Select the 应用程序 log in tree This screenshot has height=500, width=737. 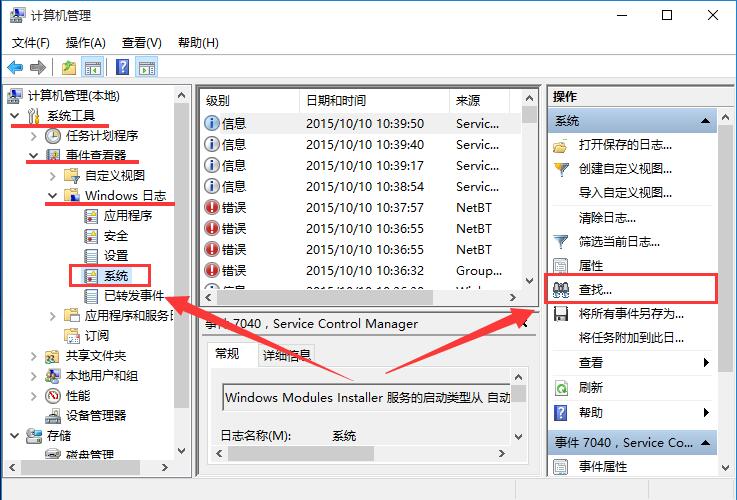pyautogui.click(x=127, y=215)
